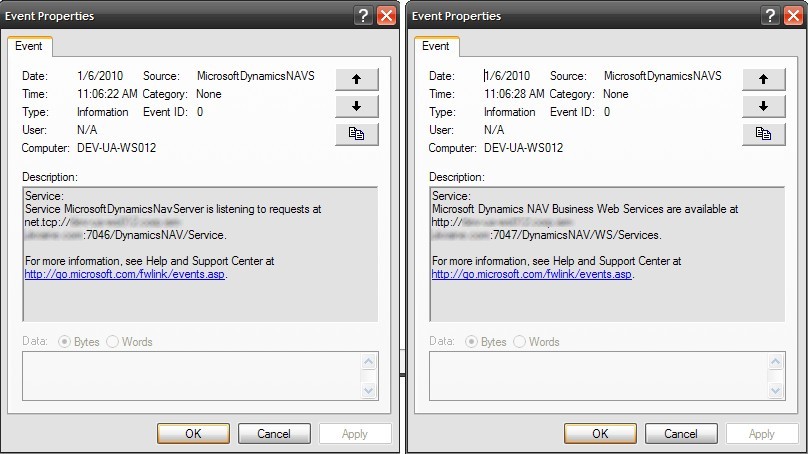Click OK in left Event Properties window

click(x=193, y=434)
